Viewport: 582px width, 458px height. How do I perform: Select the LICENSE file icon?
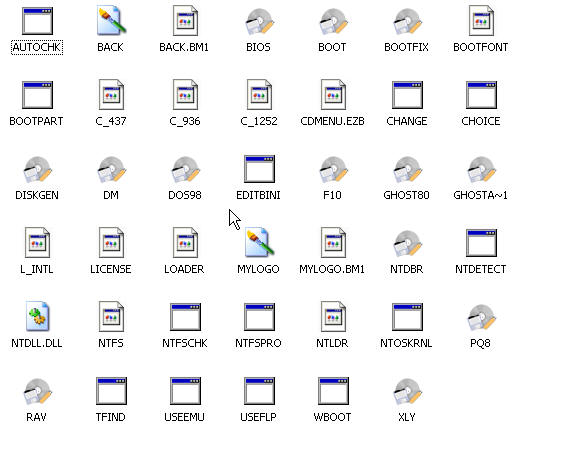point(111,242)
